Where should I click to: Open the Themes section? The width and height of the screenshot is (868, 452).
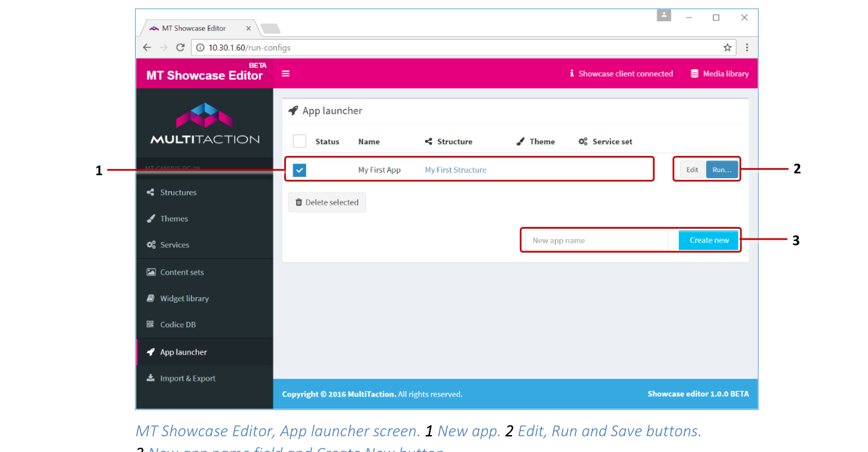tap(175, 218)
